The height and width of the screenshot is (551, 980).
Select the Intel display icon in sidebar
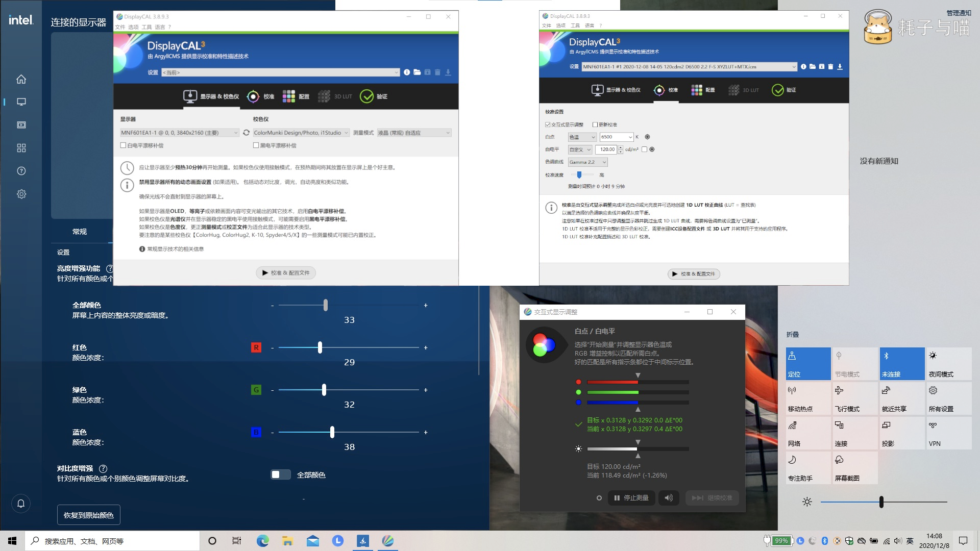(x=21, y=102)
